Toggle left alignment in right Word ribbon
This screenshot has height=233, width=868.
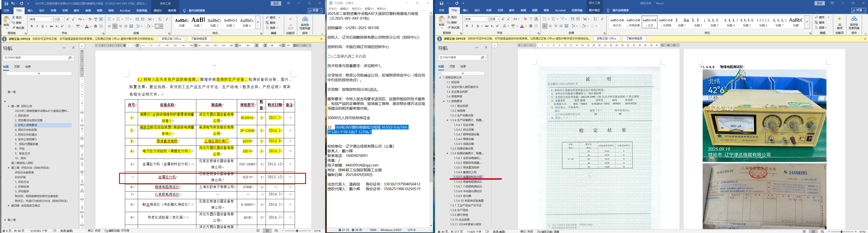pyautogui.click(x=545, y=26)
